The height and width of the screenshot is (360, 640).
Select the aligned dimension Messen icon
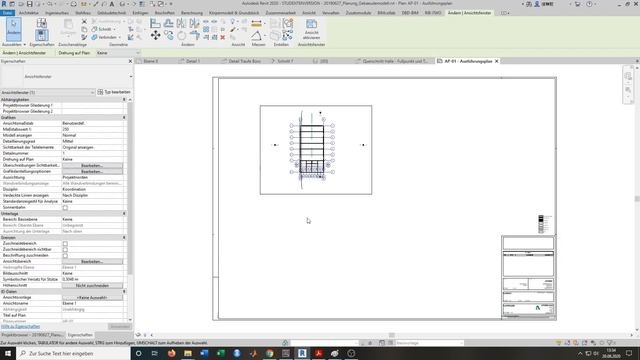click(x=256, y=24)
